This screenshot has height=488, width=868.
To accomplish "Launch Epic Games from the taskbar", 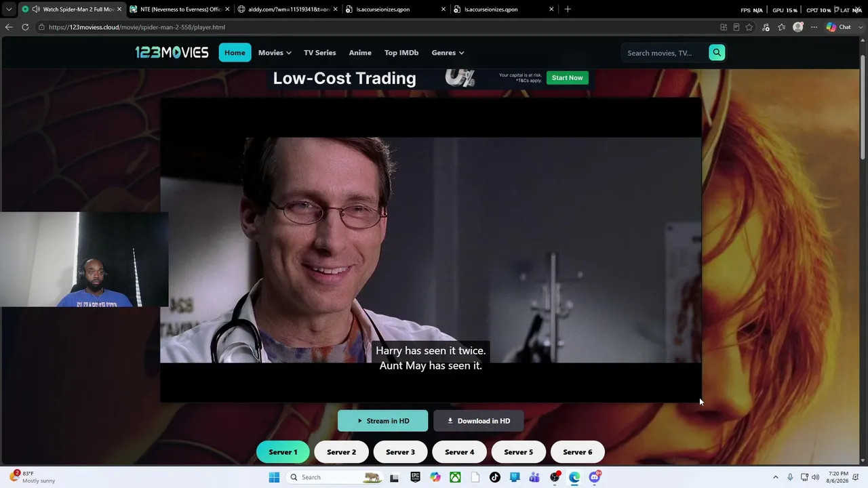I will click(415, 477).
